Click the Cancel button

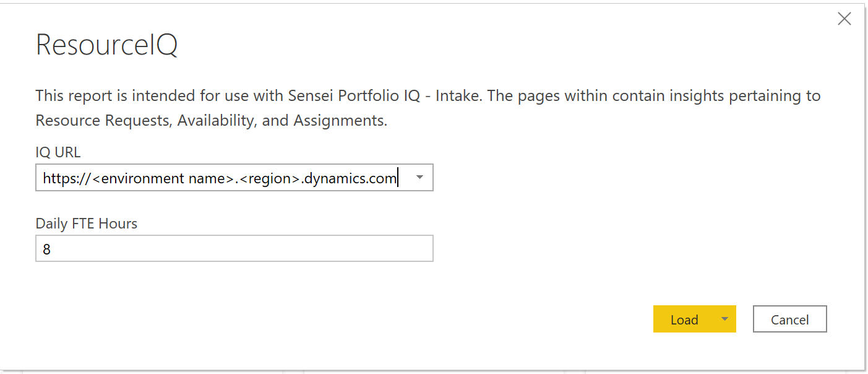click(789, 320)
